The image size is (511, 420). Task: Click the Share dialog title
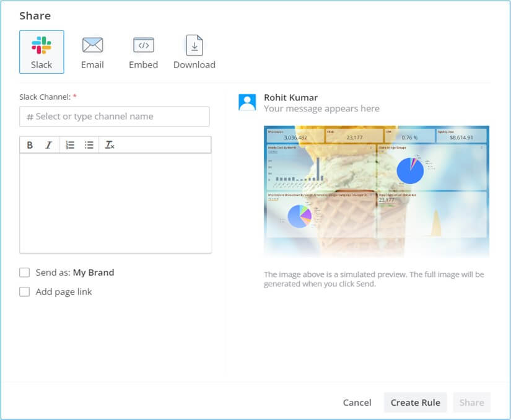pyautogui.click(x=35, y=16)
